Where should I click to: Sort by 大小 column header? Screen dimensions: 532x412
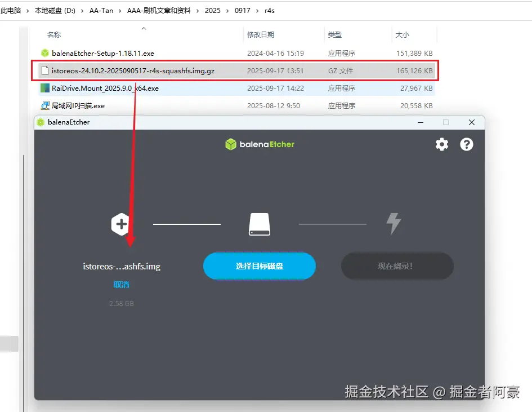pos(403,34)
